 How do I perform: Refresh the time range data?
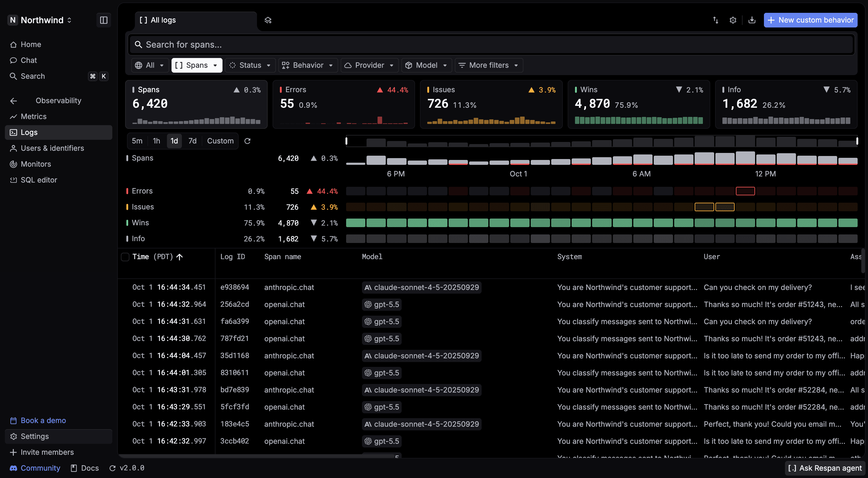click(247, 141)
